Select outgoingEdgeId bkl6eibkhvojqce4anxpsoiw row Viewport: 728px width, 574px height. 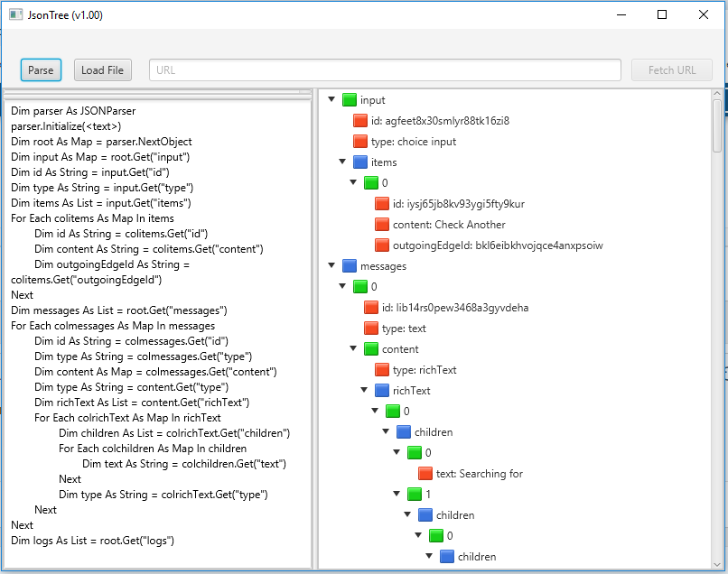tap(516, 245)
